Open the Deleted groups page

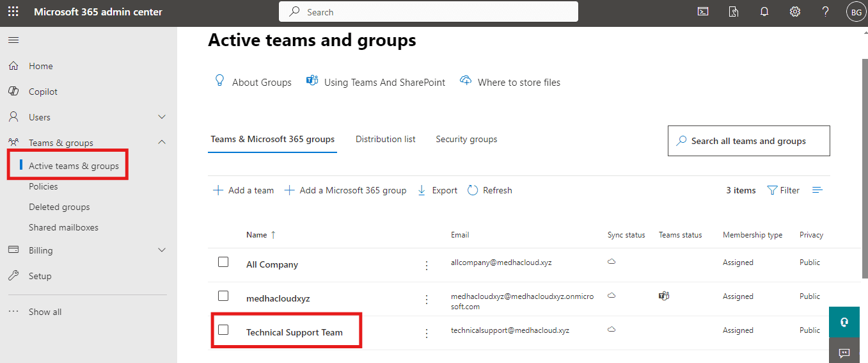59,207
